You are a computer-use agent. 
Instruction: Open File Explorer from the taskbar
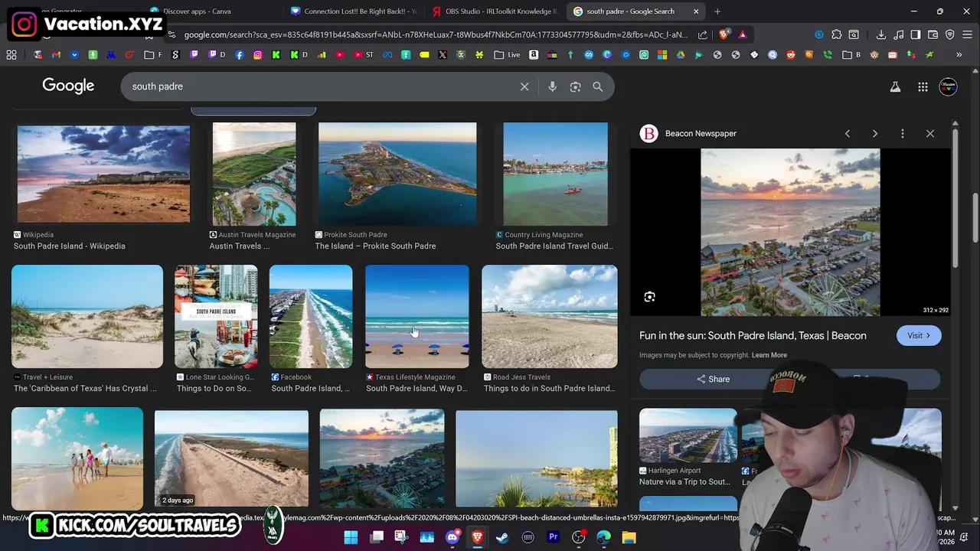click(x=629, y=537)
